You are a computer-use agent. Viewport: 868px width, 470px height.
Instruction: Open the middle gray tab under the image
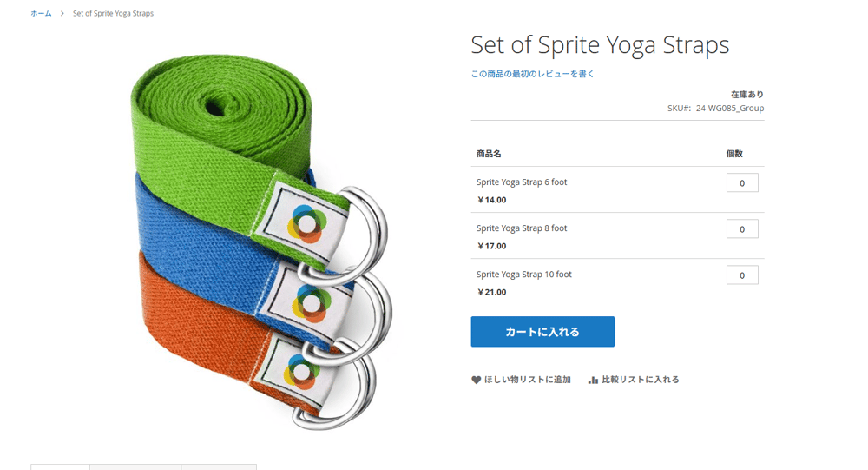click(x=135, y=467)
